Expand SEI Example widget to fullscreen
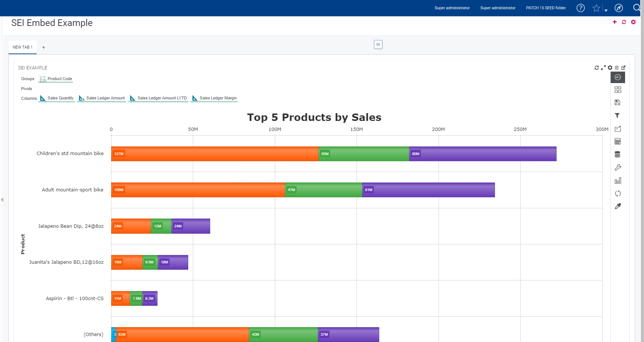This screenshot has height=342, width=644. coord(603,68)
